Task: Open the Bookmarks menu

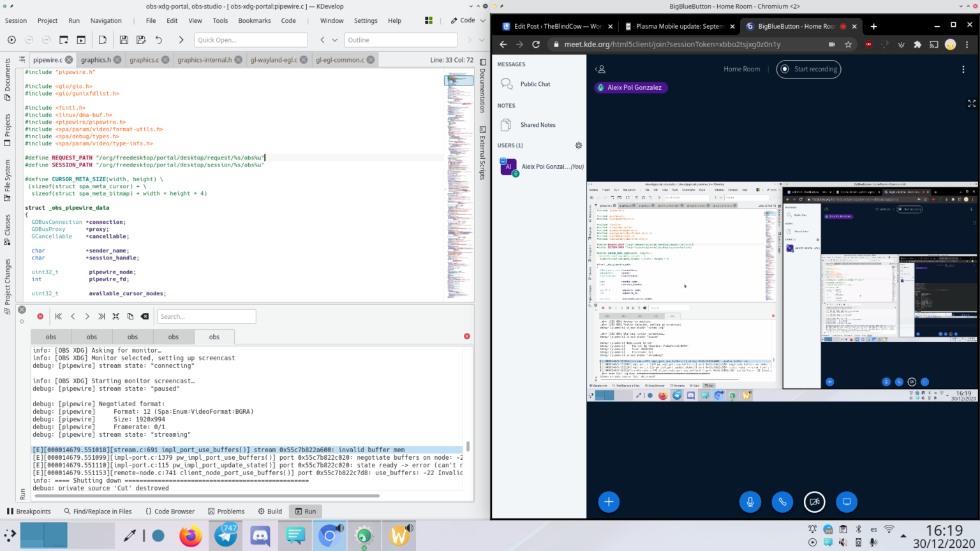Action: click(x=254, y=20)
